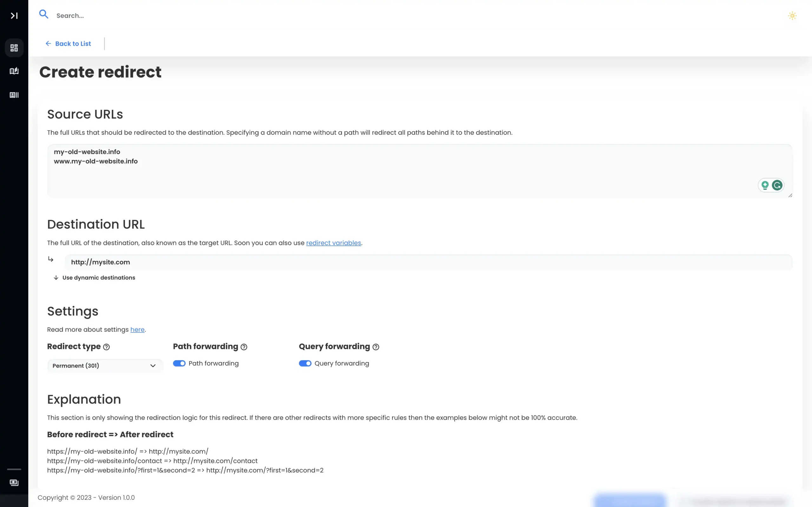
Task: Click Path forwarding info tooltip icon
Action: [x=244, y=347]
